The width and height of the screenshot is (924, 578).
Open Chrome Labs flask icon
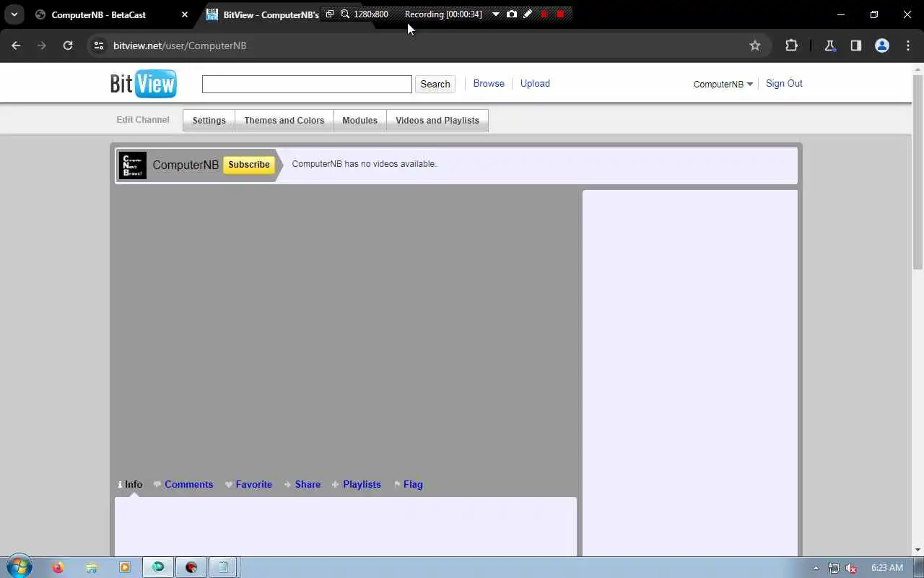click(830, 46)
